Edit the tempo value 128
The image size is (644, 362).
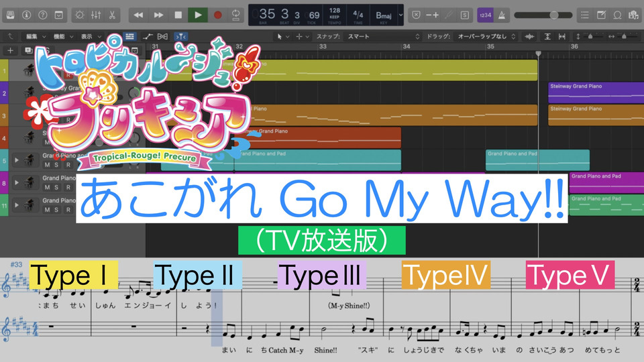(335, 10)
